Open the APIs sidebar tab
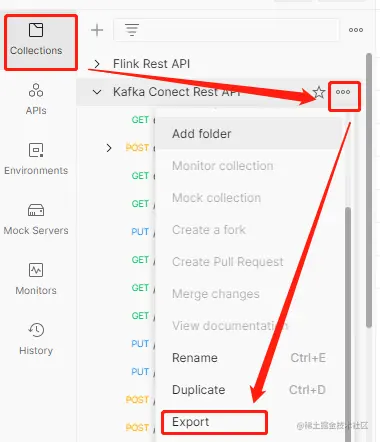Image resolution: width=380 pixels, height=442 pixels. [x=36, y=99]
